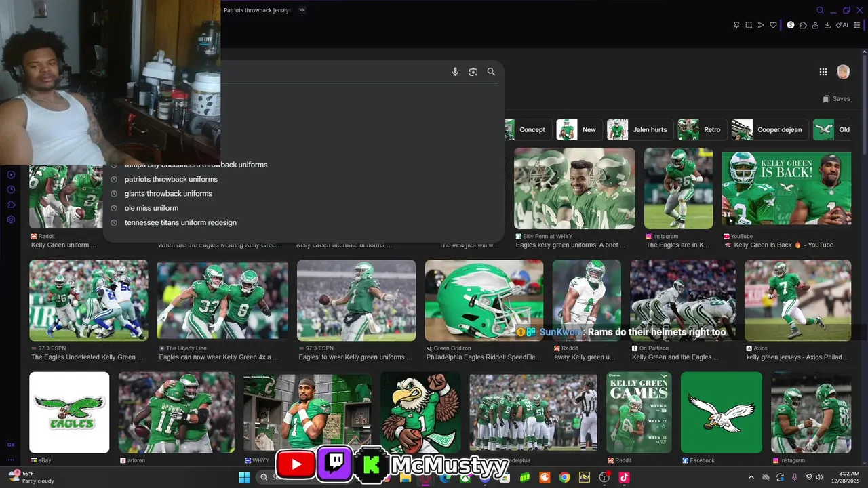Open a new browser tab with plus

click(302, 10)
